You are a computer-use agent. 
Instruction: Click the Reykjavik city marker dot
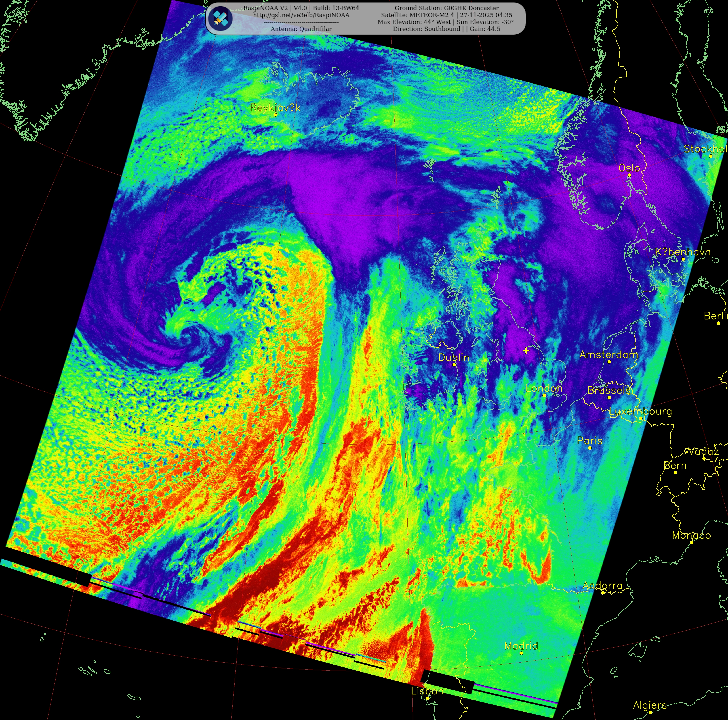click(x=275, y=115)
